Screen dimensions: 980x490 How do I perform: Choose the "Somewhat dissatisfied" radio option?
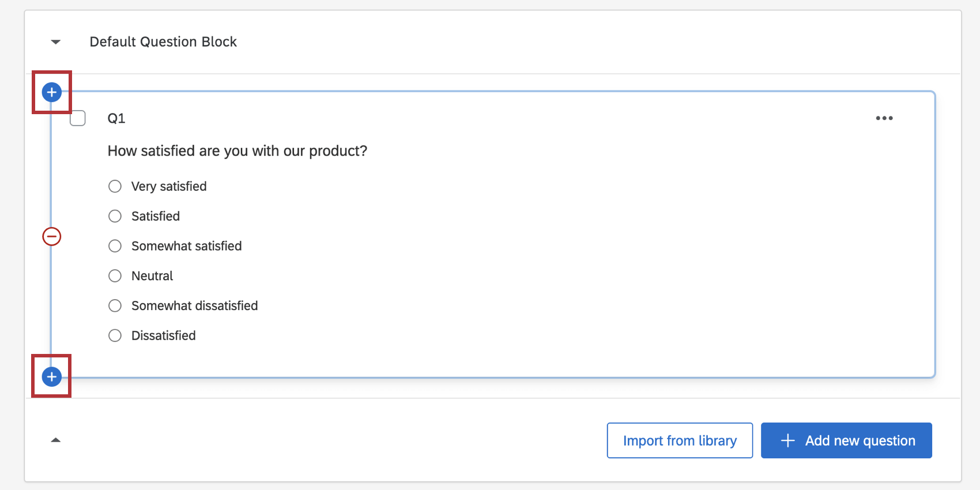115,306
